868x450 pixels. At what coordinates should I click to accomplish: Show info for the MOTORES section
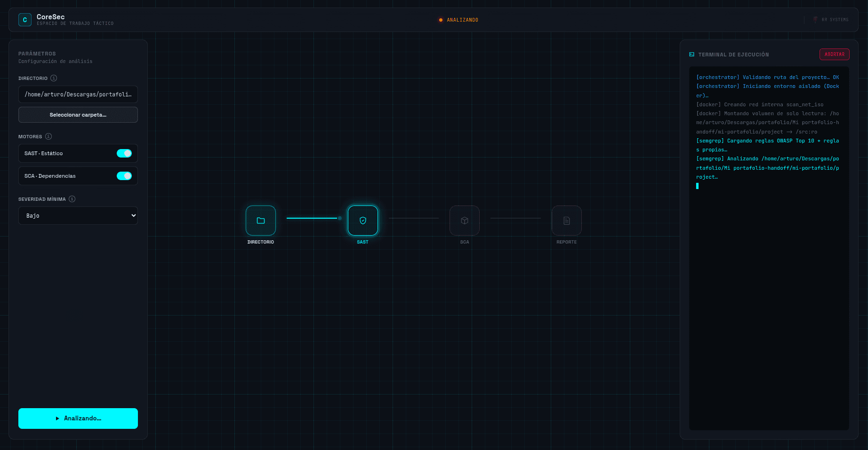click(x=48, y=136)
